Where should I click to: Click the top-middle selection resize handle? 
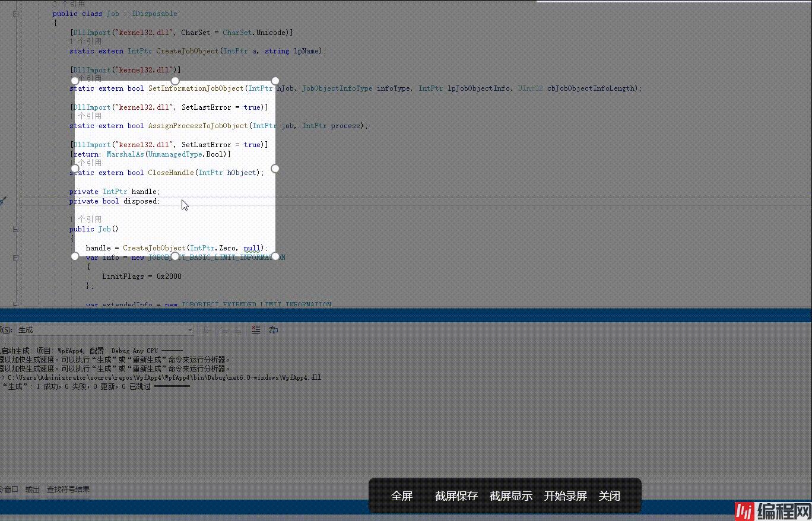click(x=175, y=81)
